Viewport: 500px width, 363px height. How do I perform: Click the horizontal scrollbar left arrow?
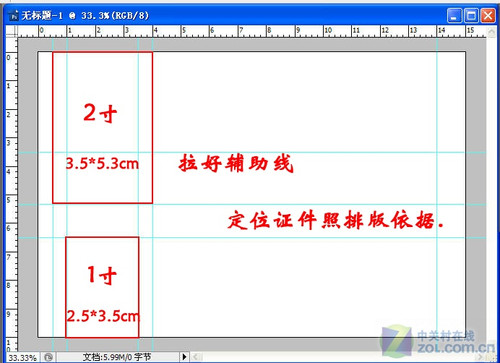click(197, 357)
